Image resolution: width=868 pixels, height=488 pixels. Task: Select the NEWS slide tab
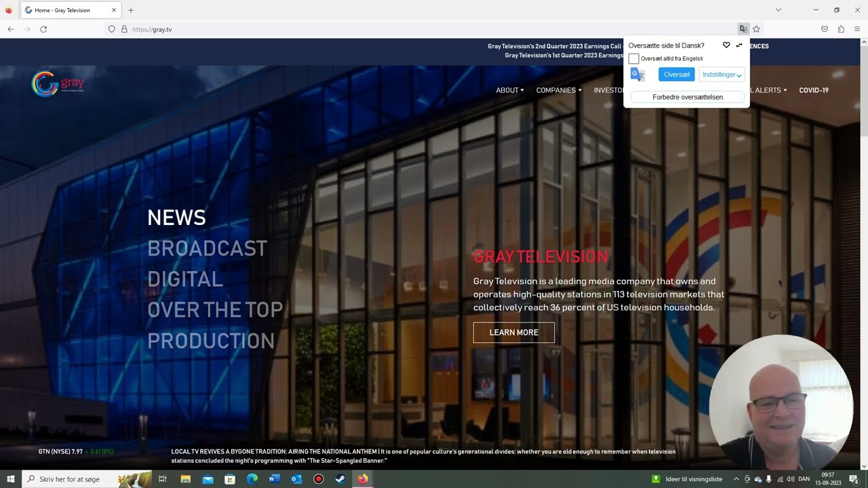coord(176,218)
